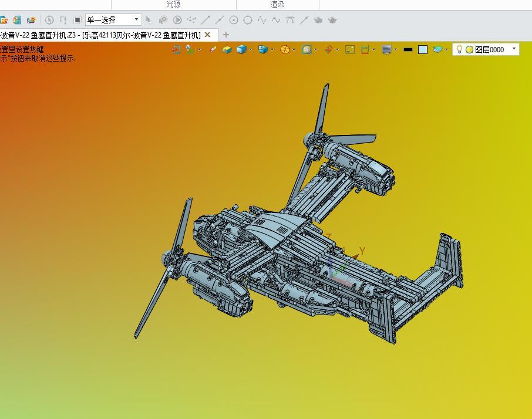Click the exit icon in view toolbar
This screenshot has height=419, width=532.
[176, 49]
